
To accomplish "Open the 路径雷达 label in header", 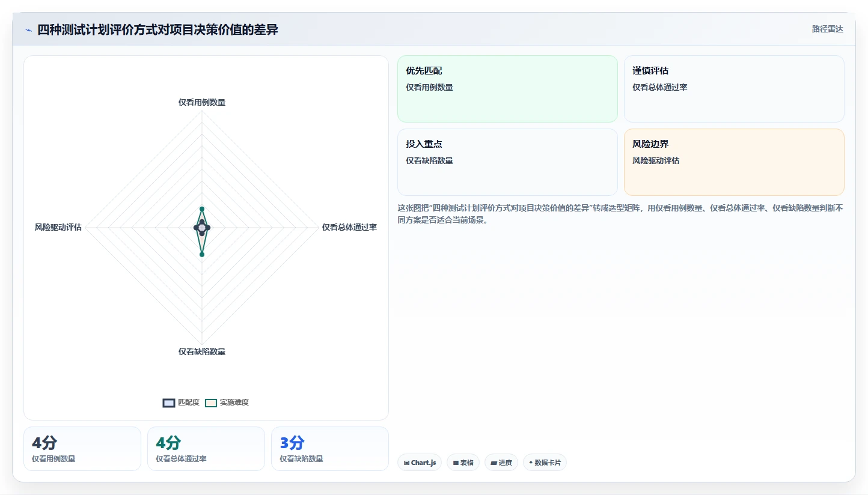I will [x=827, y=29].
